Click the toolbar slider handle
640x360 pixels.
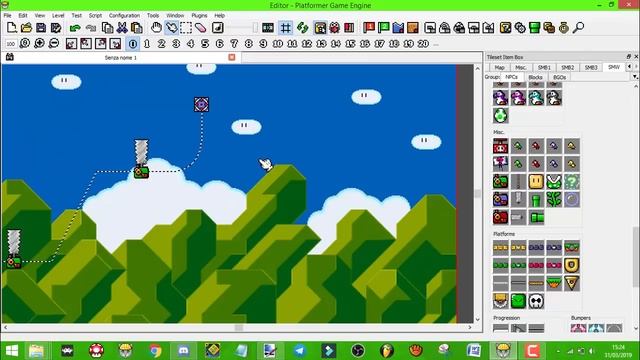coord(255,28)
